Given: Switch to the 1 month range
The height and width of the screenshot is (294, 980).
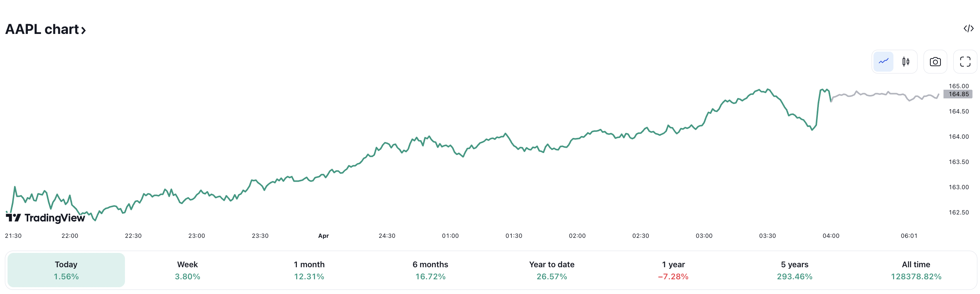Looking at the screenshot, I should pos(309,270).
